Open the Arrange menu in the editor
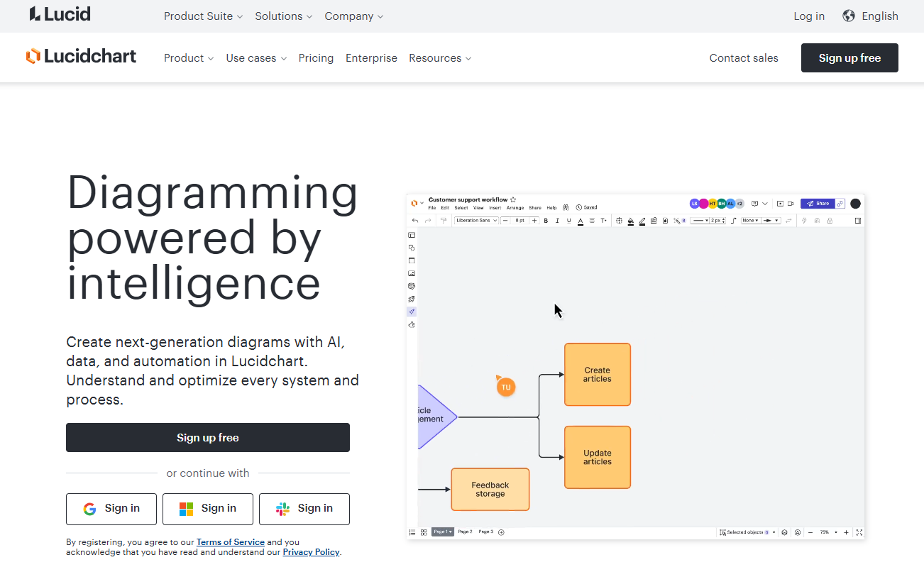This screenshot has width=924, height=572. (x=515, y=208)
